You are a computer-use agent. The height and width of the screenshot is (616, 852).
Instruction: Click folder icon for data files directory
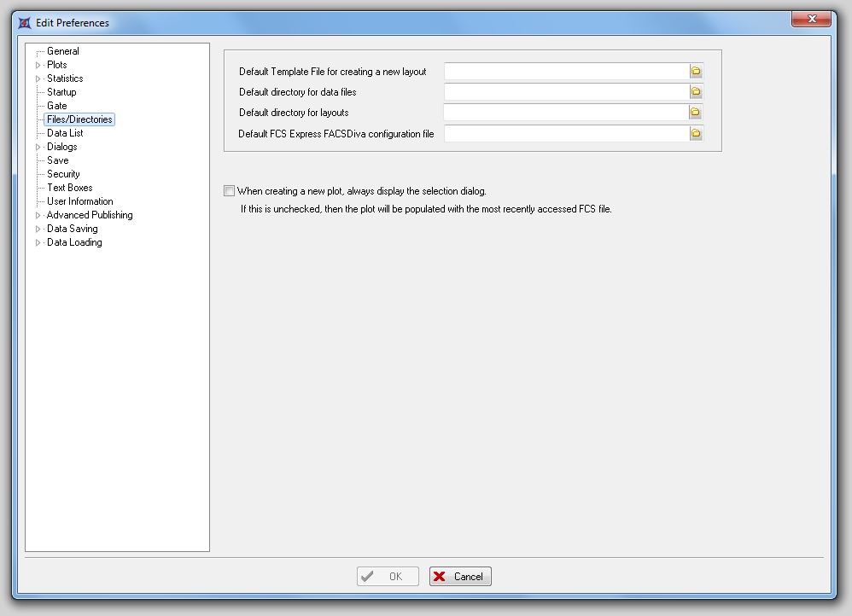tap(696, 92)
